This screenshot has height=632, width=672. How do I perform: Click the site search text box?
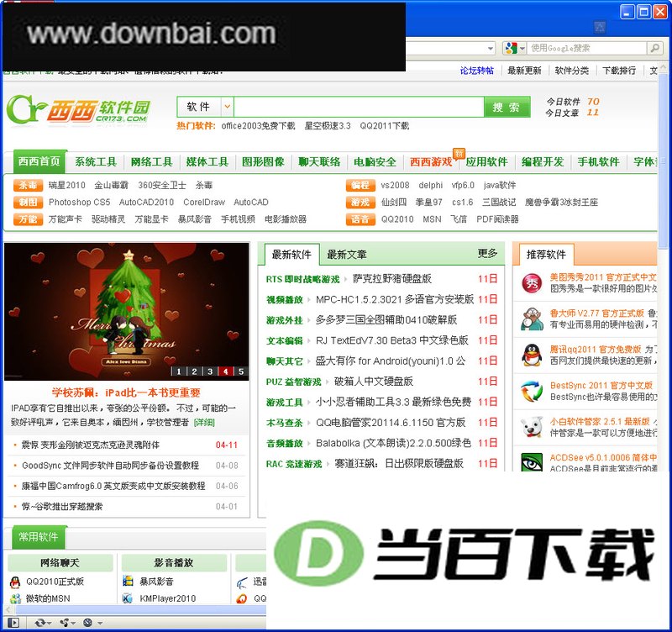point(359,107)
